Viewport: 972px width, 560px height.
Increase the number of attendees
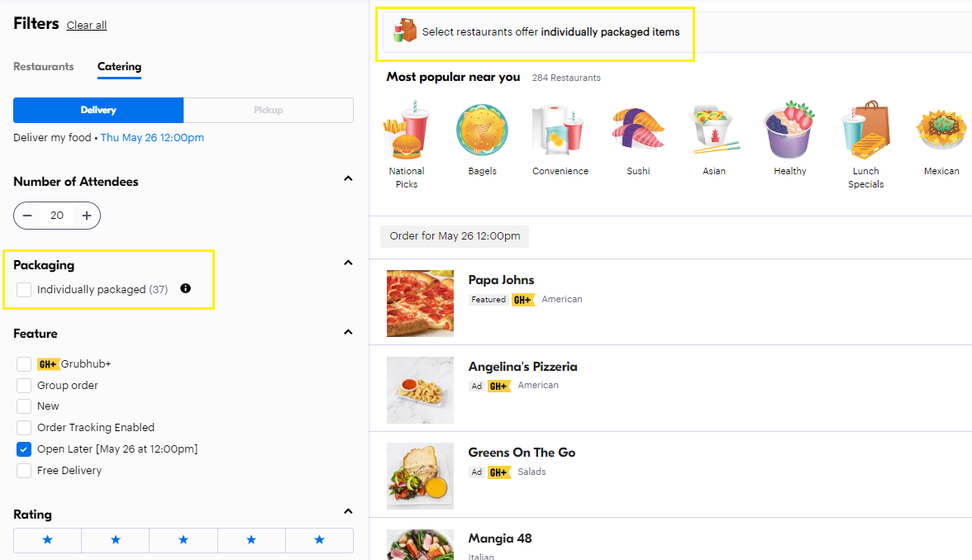pyautogui.click(x=87, y=216)
